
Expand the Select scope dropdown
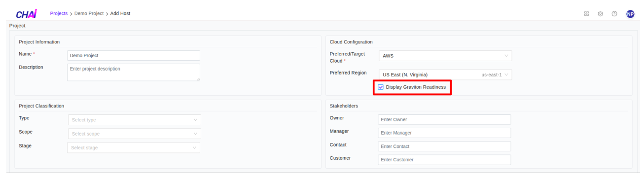[134, 134]
